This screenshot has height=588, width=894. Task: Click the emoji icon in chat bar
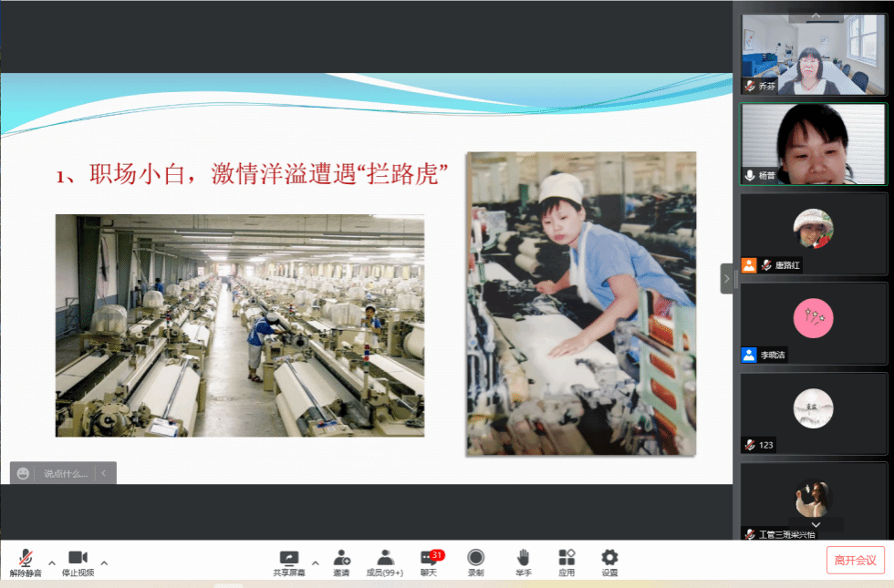tap(24, 473)
